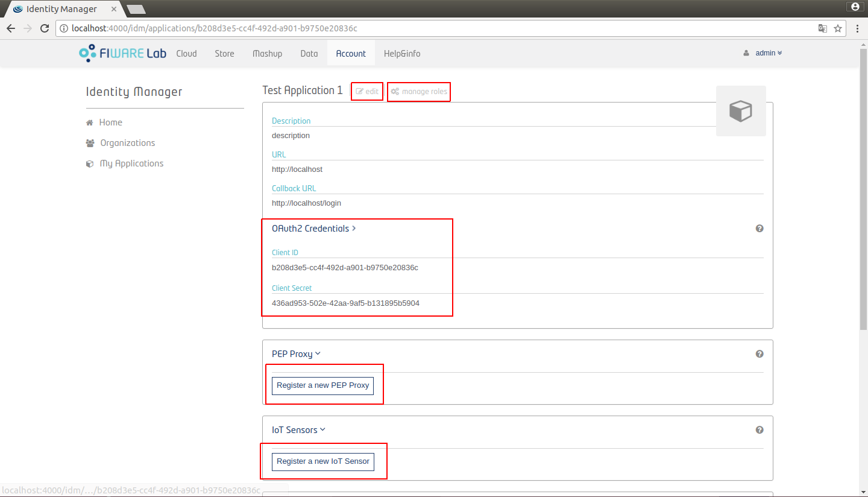This screenshot has width=868, height=497.
Task: Click Register a new PEP Proxy button
Action: (322, 385)
